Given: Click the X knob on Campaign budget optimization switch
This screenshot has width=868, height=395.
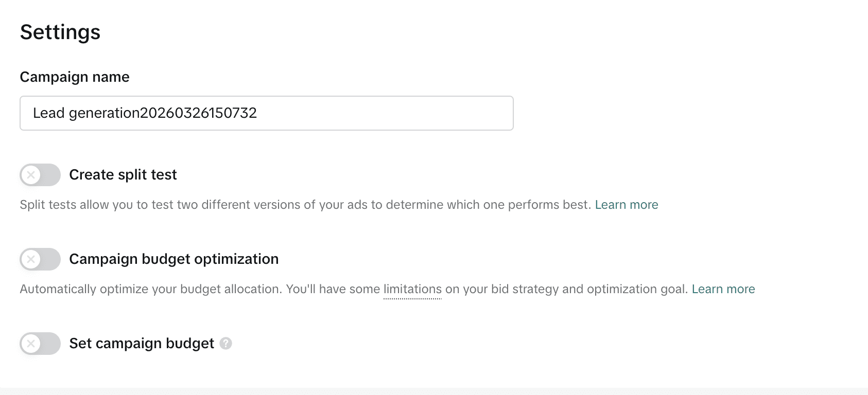Looking at the screenshot, I should tap(31, 259).
